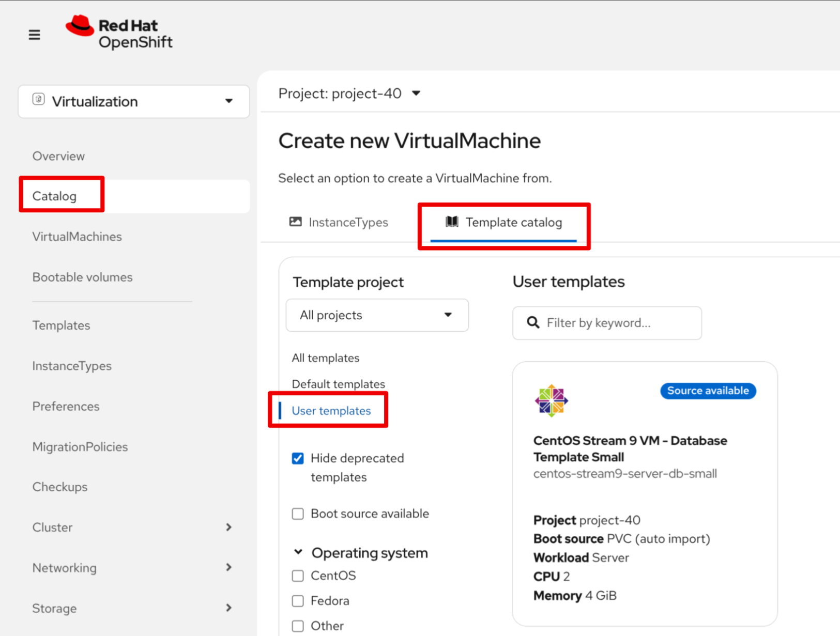Select the User templates filter link
This screenshot has height=636, width=840.
(x=331, y=410)
